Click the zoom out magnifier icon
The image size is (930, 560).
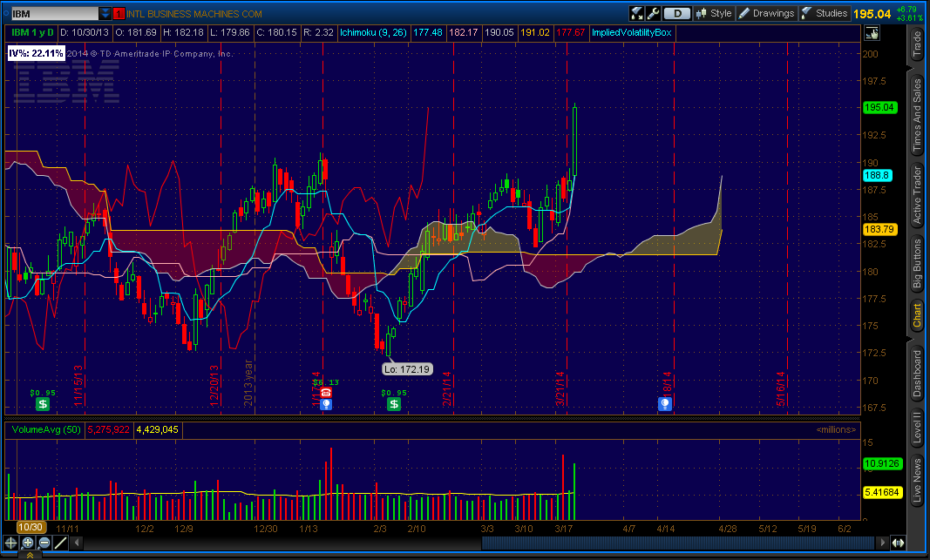click(44, 543)
